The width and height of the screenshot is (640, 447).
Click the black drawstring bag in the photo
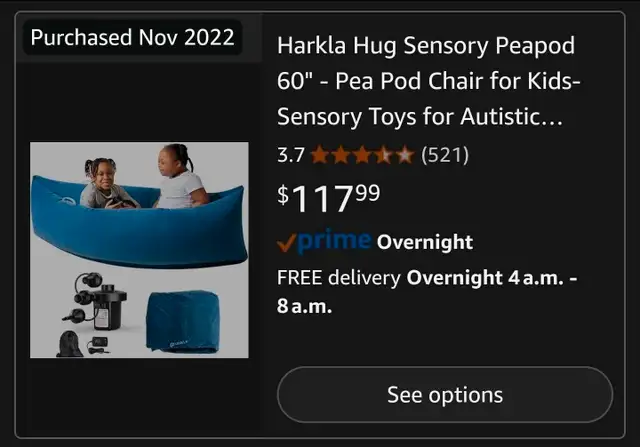[70, 344]
